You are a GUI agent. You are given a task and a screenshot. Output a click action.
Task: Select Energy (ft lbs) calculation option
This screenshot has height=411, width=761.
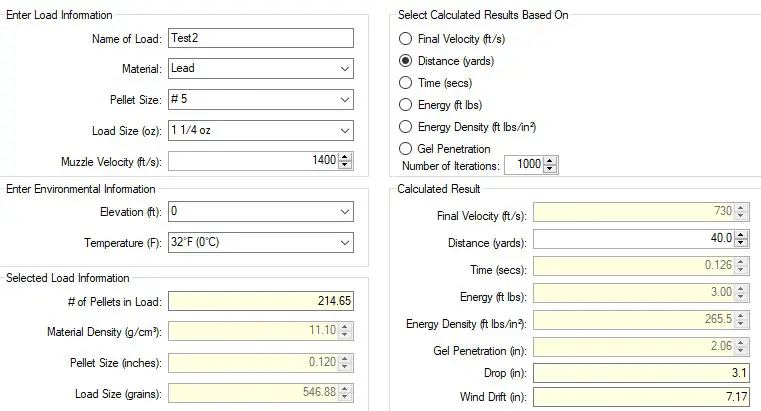(405, 104)
